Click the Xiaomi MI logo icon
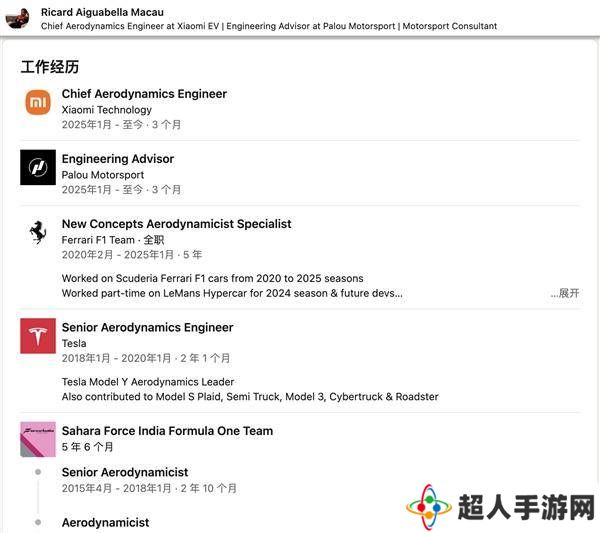Image resolution: width=600 pixels, height=533 pixels. pos(38,102)
